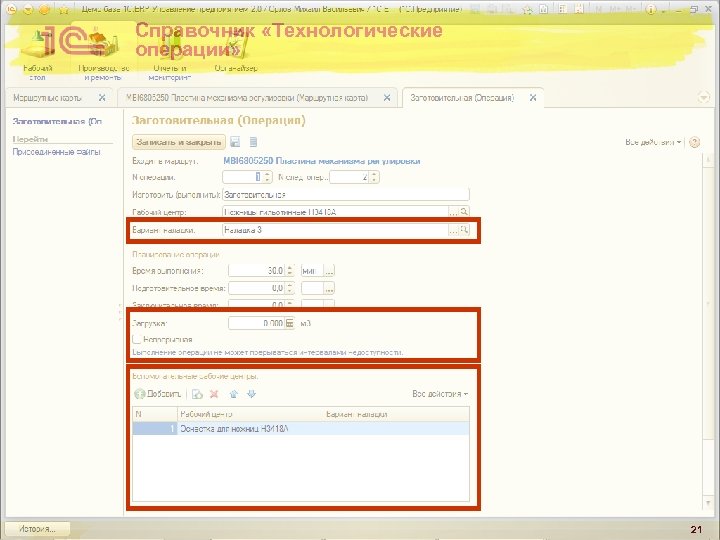The height and width of the screenshot is (540, 720).
Task: Choose unit for Подготовительное время via ellipsis
Action: 329,288
